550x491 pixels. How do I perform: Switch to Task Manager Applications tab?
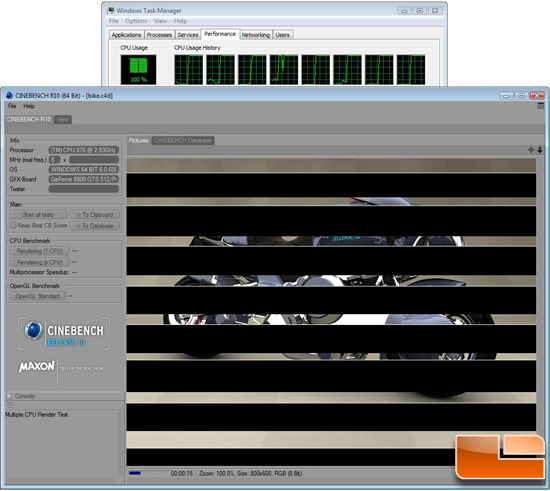126,35
